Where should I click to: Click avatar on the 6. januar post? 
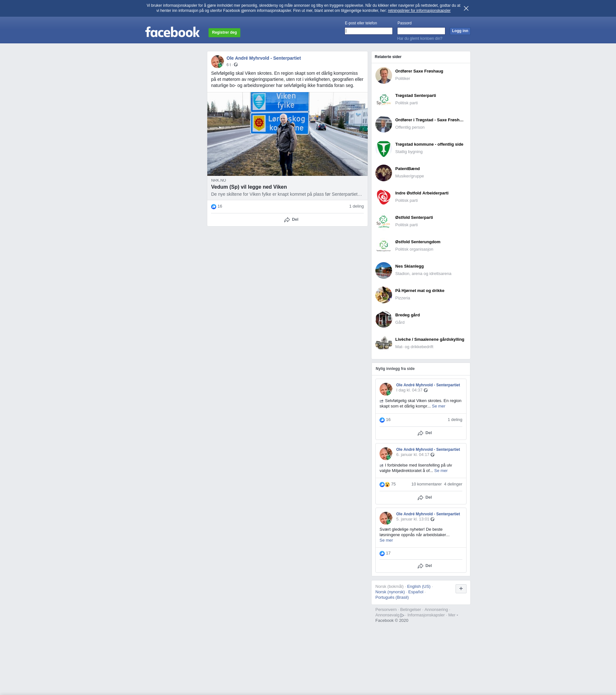pos(386,454)
